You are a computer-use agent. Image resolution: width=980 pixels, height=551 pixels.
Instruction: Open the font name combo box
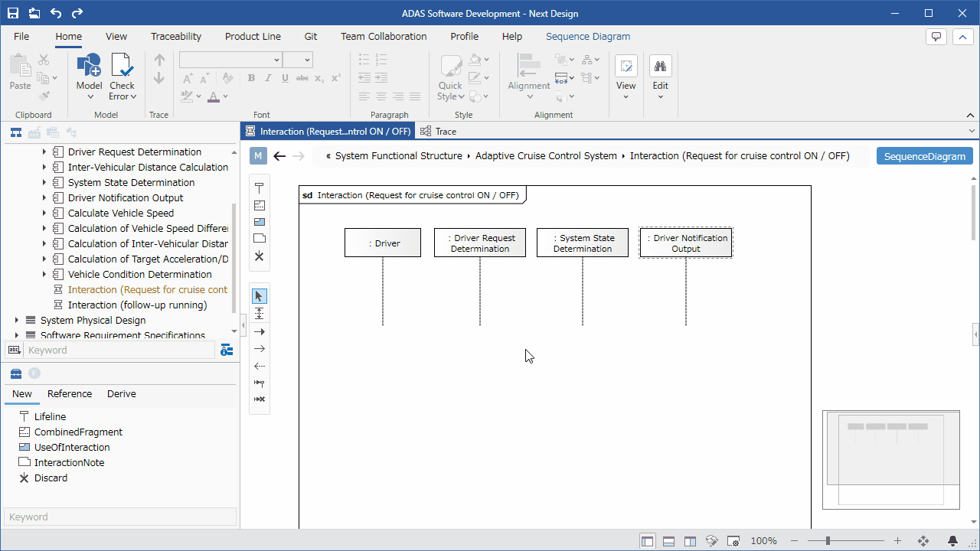coord(230,60)
